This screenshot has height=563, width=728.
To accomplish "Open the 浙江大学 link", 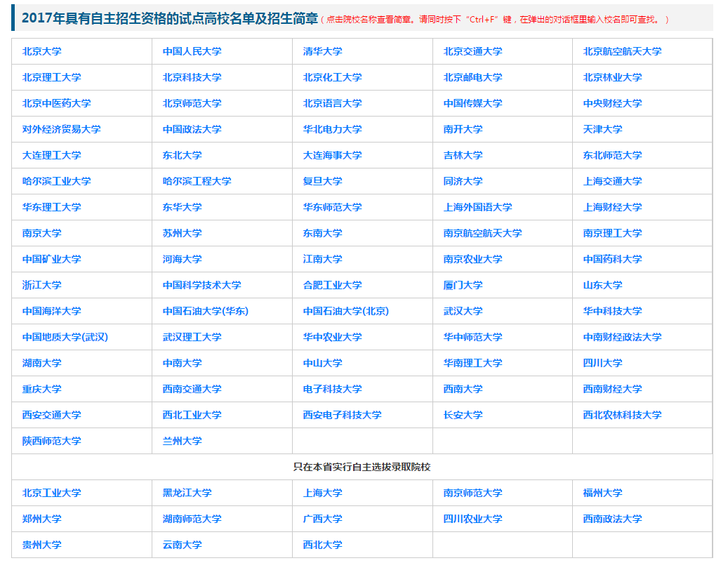I will coord(42,286).
